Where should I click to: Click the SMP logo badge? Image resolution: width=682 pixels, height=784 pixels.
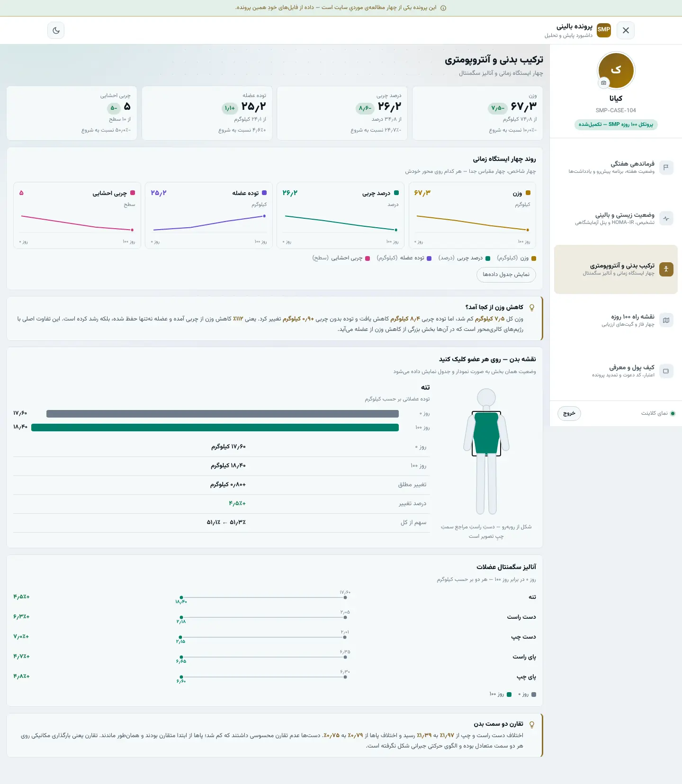(x=604, y=30)
